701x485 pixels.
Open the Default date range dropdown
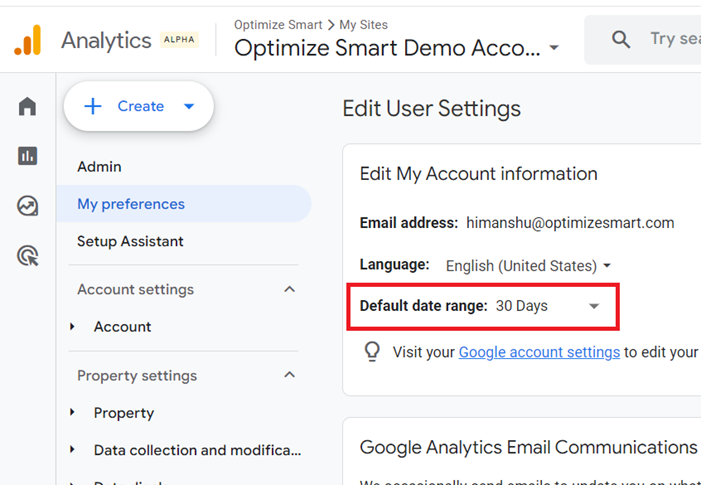pos(547,306)
